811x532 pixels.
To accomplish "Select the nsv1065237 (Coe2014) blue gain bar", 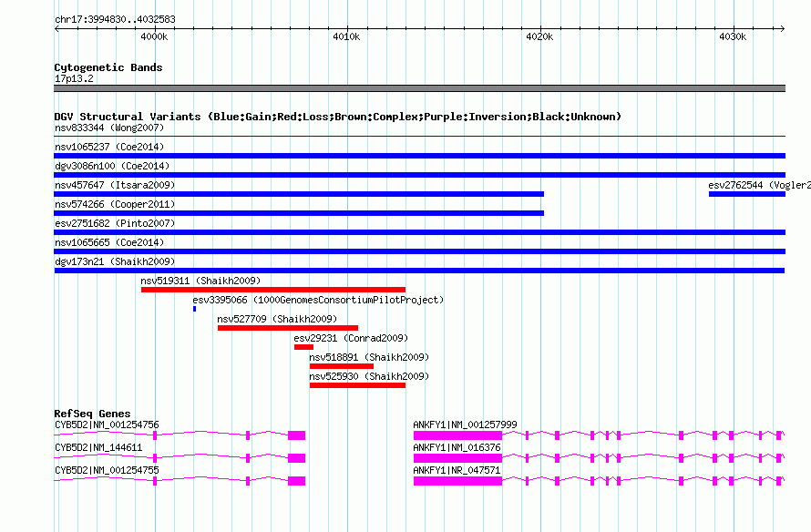I will [419, 156].
